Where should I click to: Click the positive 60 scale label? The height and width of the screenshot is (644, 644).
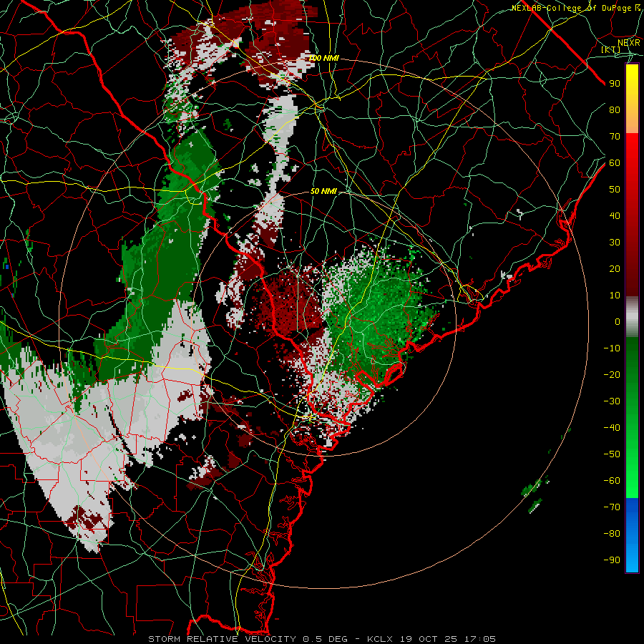(615, 163)
